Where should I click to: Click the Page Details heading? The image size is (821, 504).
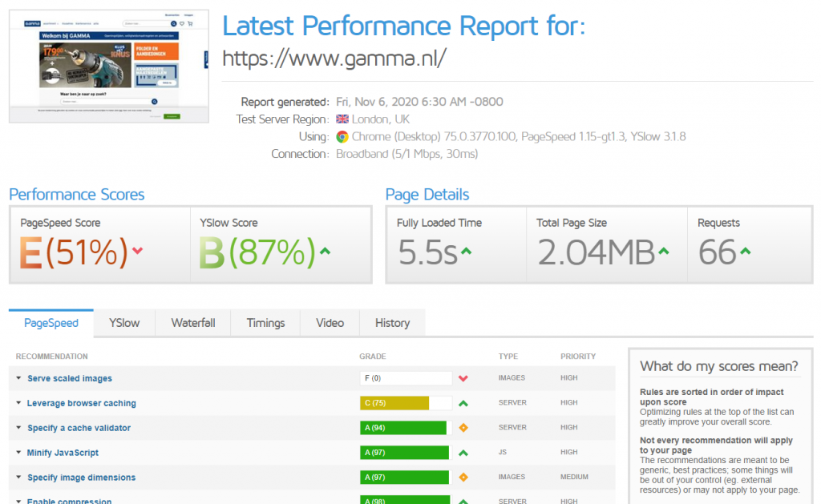427,194
